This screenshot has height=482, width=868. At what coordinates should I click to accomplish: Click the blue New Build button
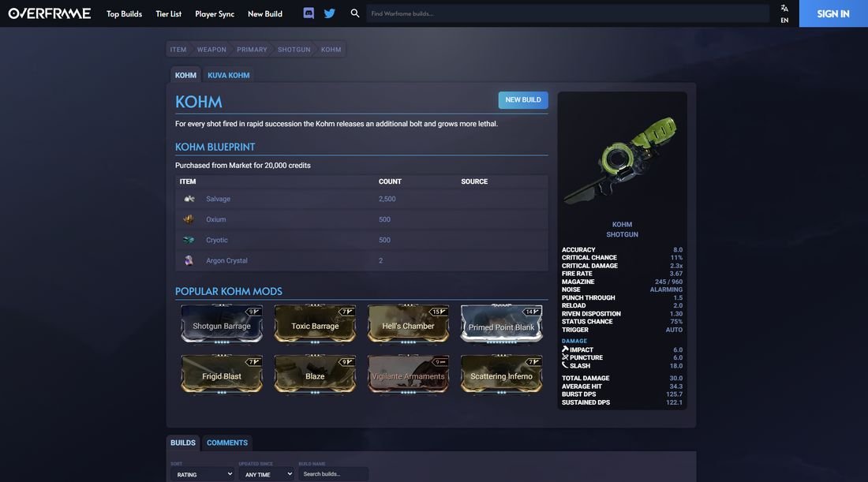point(523,99)
